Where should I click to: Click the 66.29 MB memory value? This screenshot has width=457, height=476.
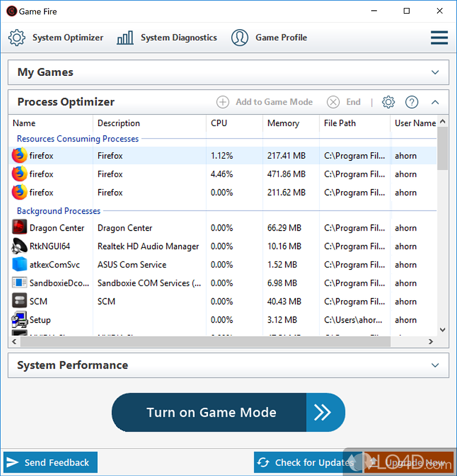[284, 228]
